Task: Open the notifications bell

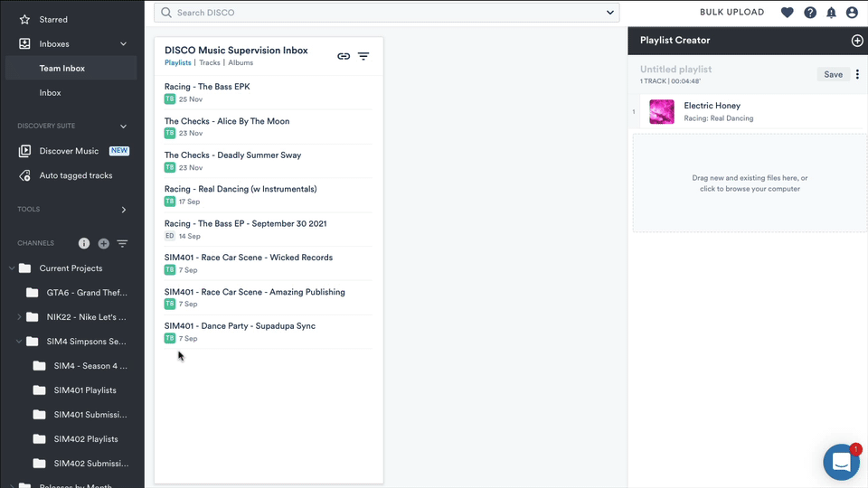Action: (832, 12)
